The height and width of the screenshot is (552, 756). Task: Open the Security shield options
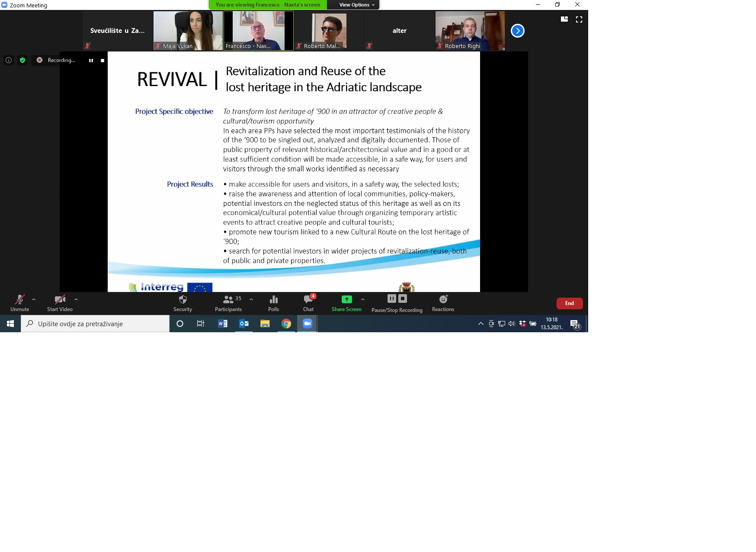click(x=183, y=303)
